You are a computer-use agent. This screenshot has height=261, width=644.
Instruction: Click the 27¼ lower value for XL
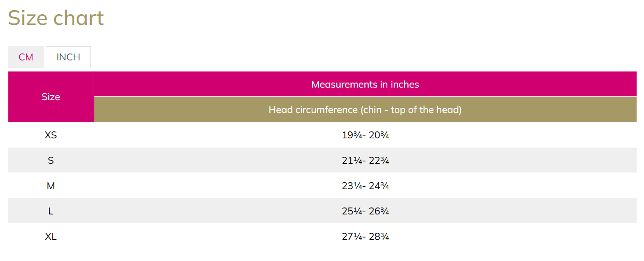pyautogui.click(x=352, y=237)
